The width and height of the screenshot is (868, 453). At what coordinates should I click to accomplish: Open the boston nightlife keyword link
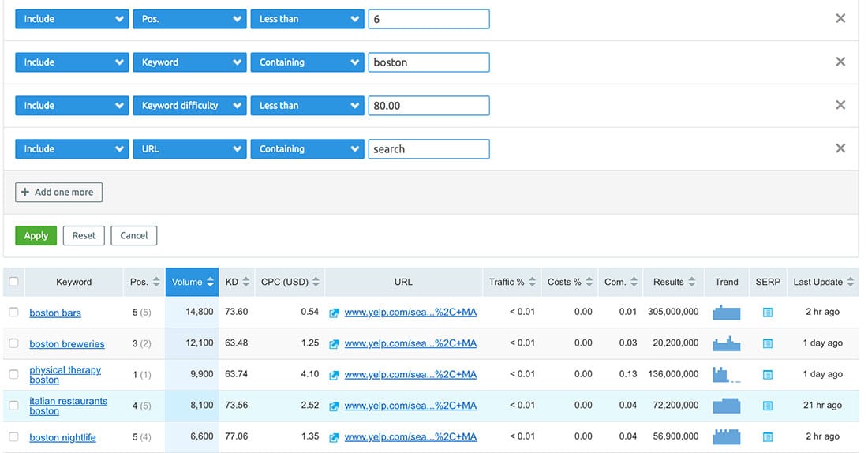62,437
